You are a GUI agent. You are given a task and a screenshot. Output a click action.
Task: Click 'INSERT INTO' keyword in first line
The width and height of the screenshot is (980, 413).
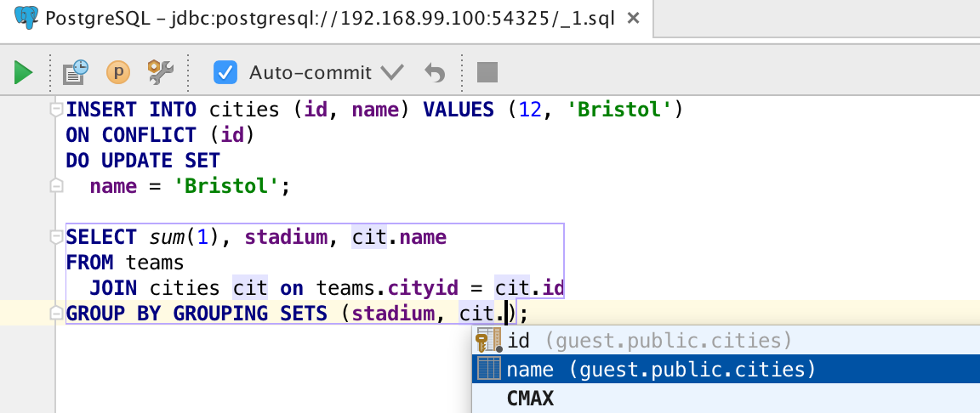(131, 110)
